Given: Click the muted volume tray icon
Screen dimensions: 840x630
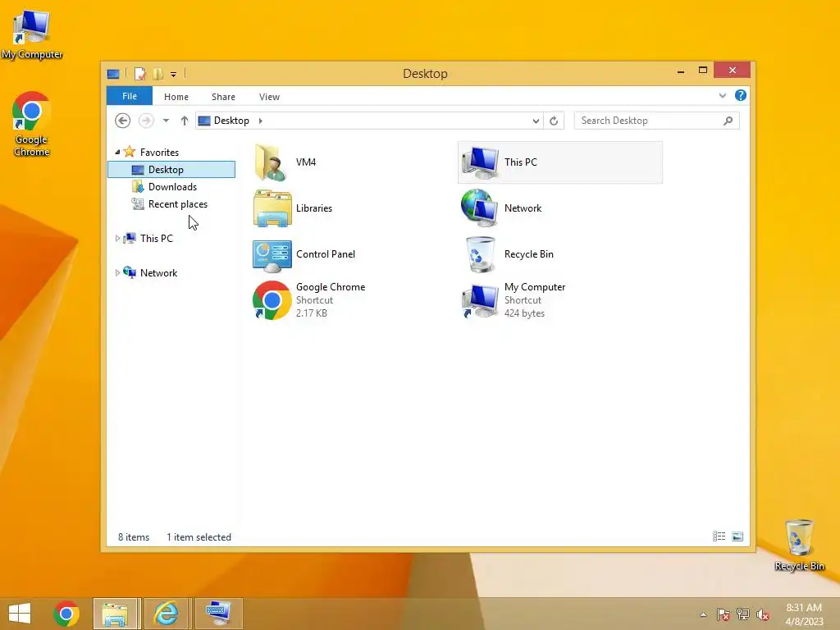Looking at the screenshot, I should click(x=763, y=614).
